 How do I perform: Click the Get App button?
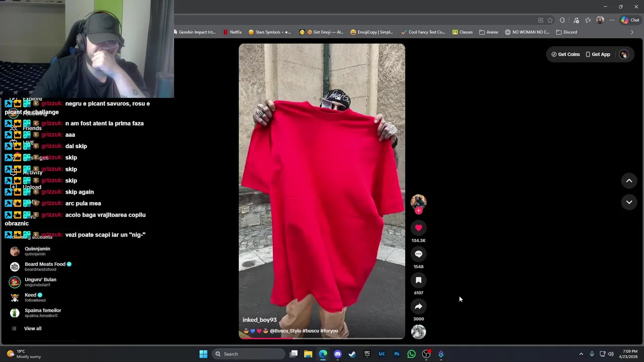point(598,54)
